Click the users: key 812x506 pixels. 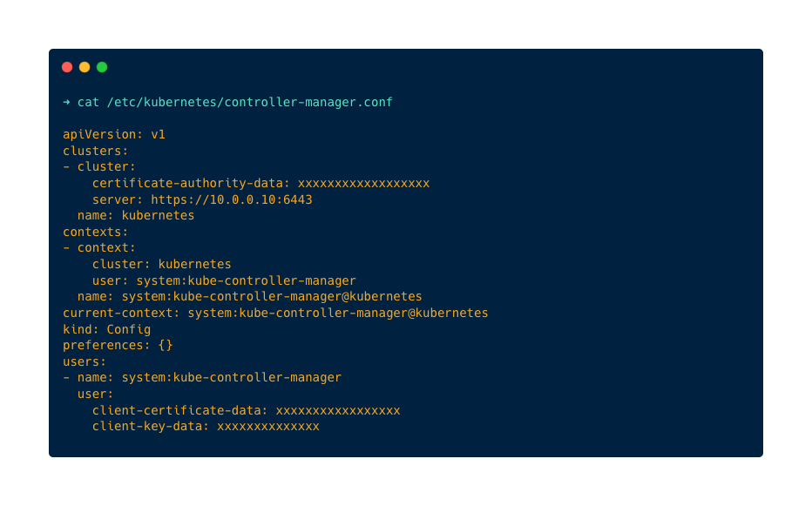pyautogui.click(x=85, y=361)
